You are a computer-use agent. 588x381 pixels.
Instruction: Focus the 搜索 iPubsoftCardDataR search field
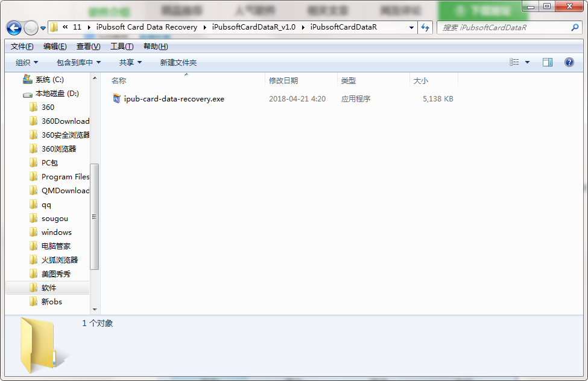pyautogui.click(x=505, y=27)
